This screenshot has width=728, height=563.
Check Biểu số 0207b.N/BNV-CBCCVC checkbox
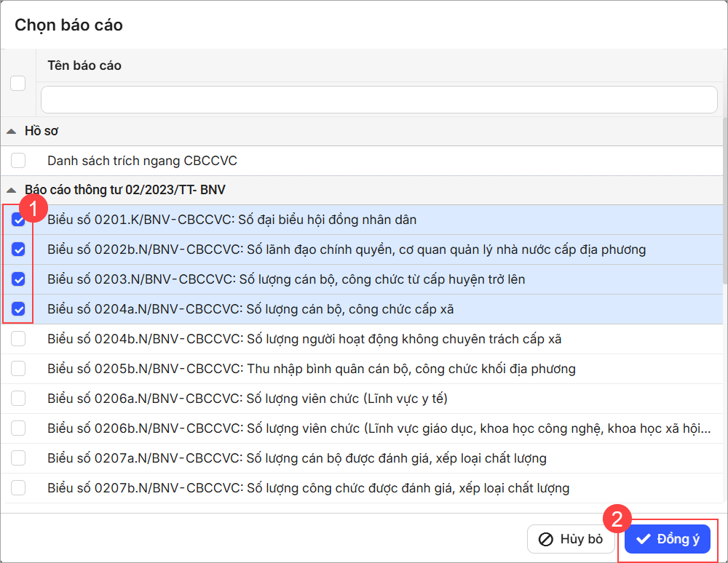point(18,487)
